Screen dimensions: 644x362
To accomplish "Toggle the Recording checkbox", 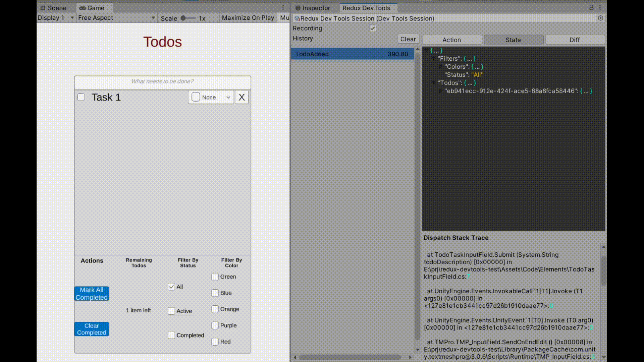I will coord(373,28).
